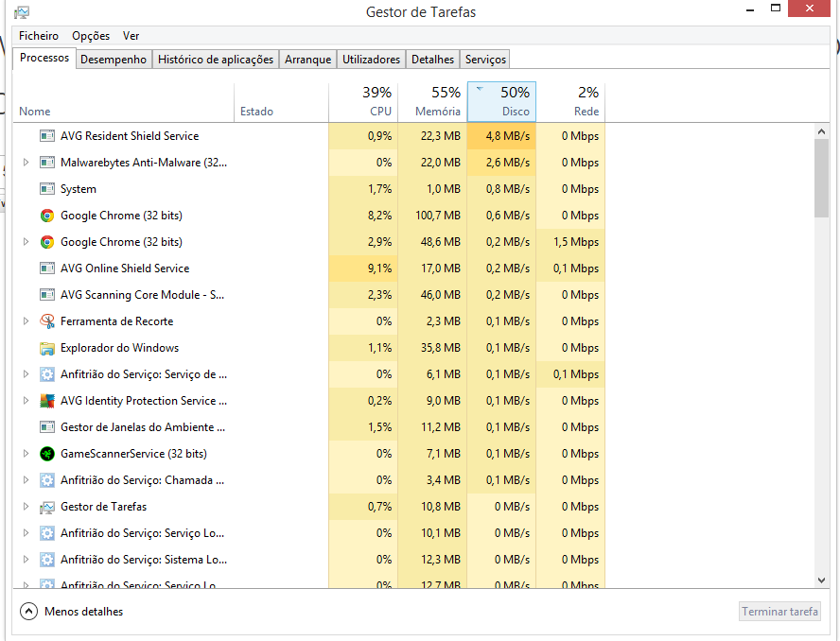Expand the GameScannerService process row
The image size is (840, 641).
pyautogui.click(x=26, y=454)
